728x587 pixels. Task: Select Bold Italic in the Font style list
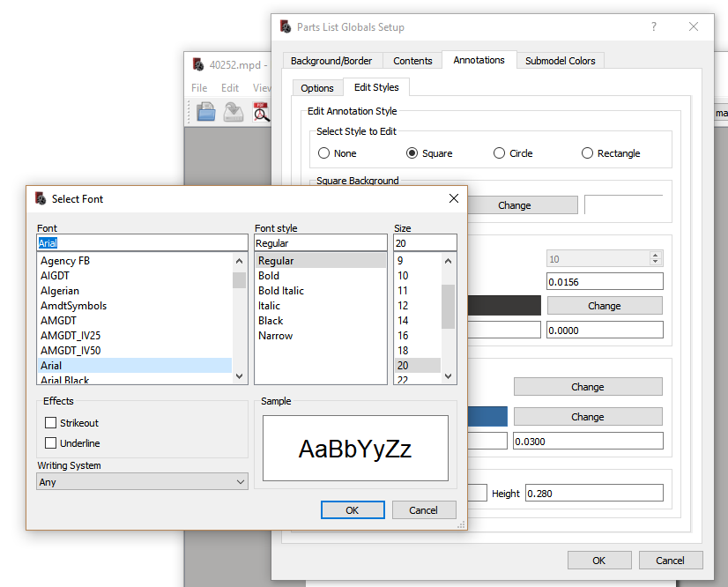[280, 290]
